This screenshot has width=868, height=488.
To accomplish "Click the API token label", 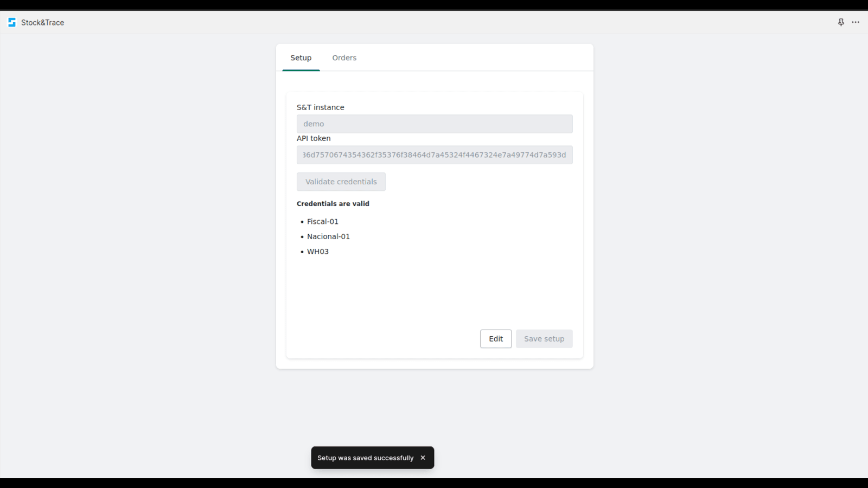I will coord(314,138).
